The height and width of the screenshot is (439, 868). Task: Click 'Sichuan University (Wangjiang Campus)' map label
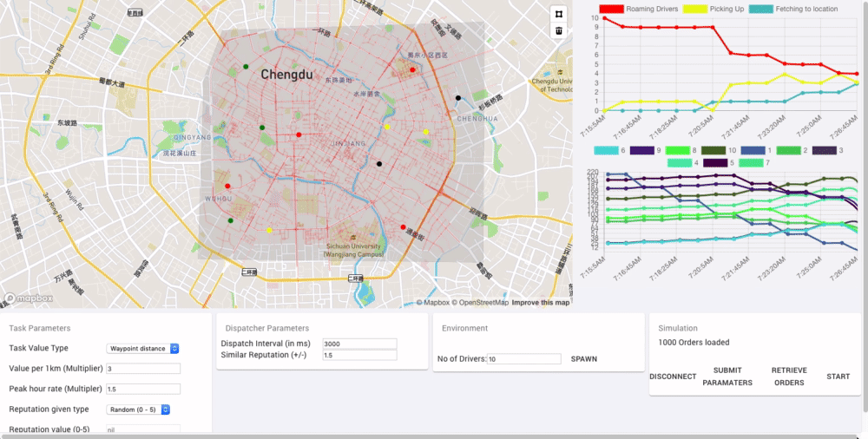(x=354, y=250)
